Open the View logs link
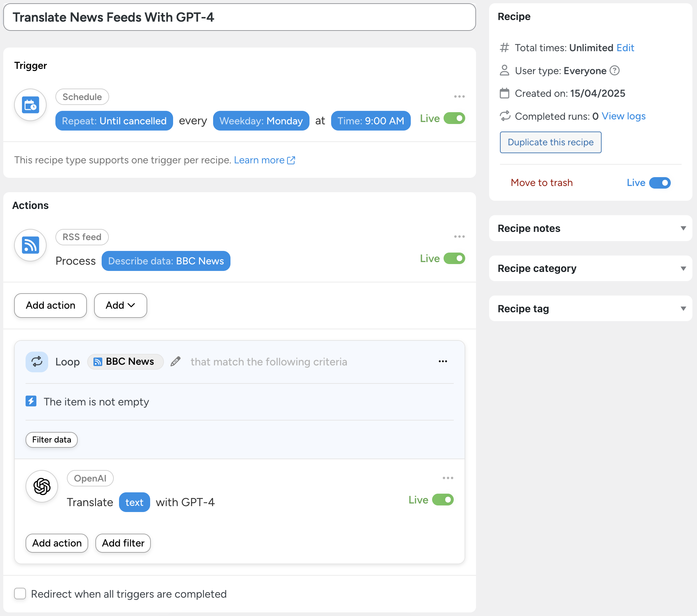 tap(623, 116)
